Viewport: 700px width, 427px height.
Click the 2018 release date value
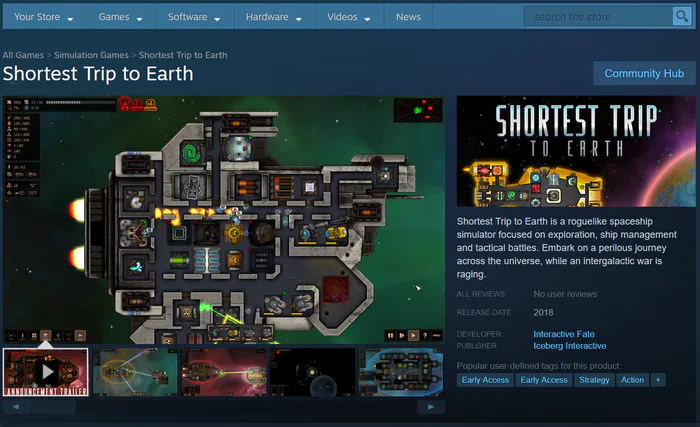point(543,313)
